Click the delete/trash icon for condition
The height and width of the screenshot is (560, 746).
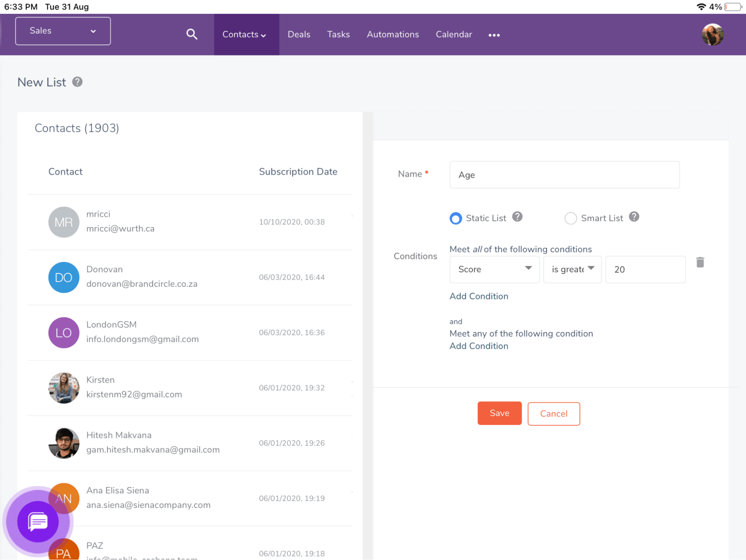[x=700, y=262]
